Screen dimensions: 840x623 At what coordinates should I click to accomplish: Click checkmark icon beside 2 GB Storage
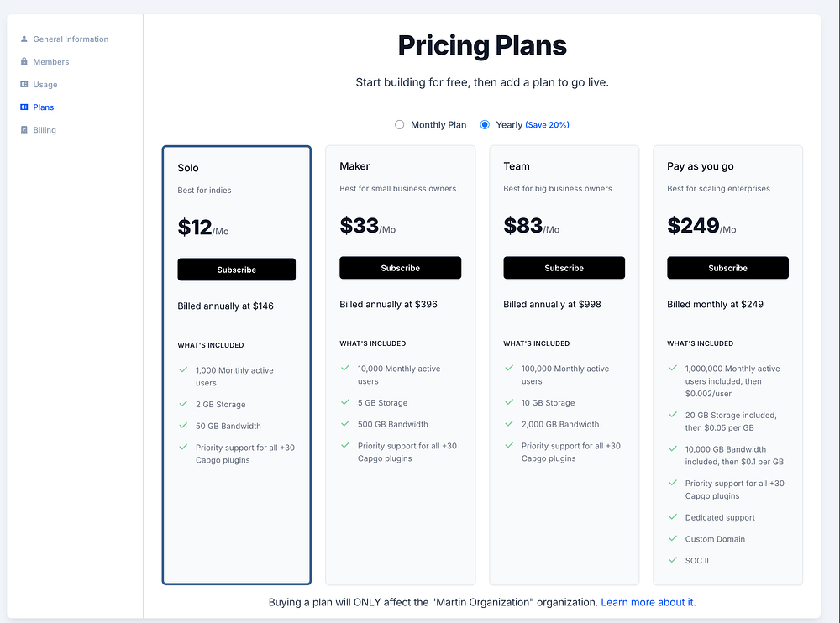(x=182, y=404)
